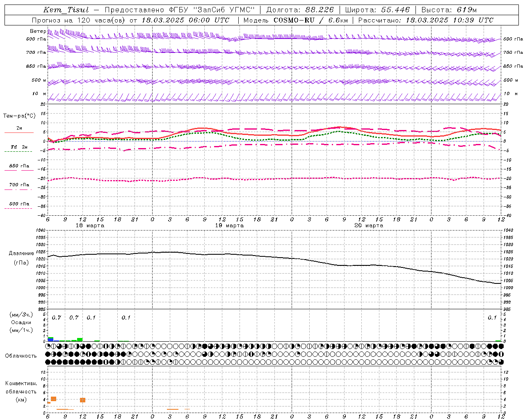Click the '(км)' unit under convective cloudiness
Viewport: 525px width, 420px height.
click(21, 399)
